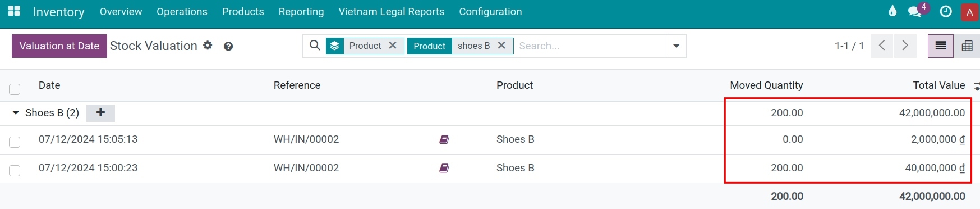Screen dimensions: 980x209
Task: Switch to list view
Action: (x=941, y=46)
